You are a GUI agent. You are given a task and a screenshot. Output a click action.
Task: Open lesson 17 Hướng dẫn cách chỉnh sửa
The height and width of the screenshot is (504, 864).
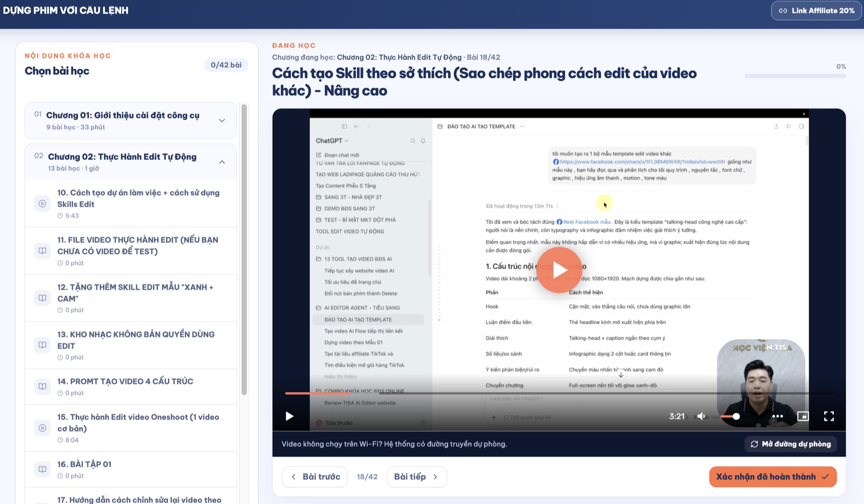tap(131, 497)
